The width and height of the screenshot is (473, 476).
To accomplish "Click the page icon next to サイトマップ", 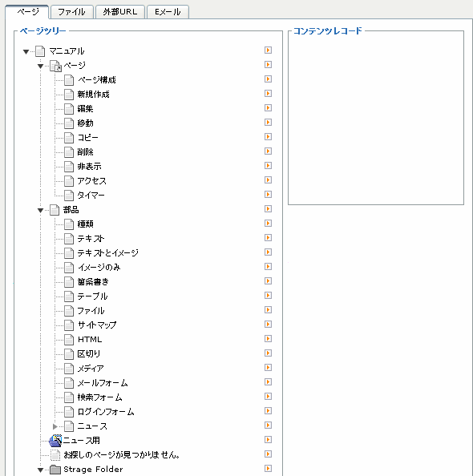I will (x=69, y=325).
